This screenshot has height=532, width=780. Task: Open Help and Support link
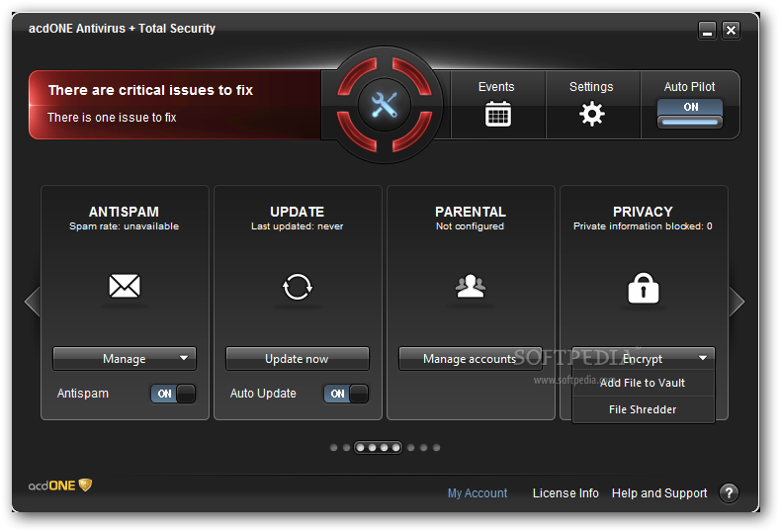(659, 493)
